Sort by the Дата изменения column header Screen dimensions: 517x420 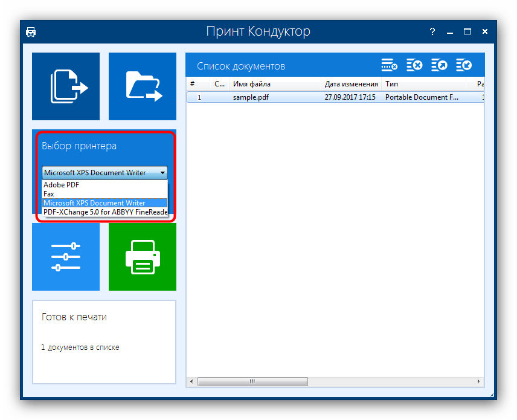coord(351,84)
